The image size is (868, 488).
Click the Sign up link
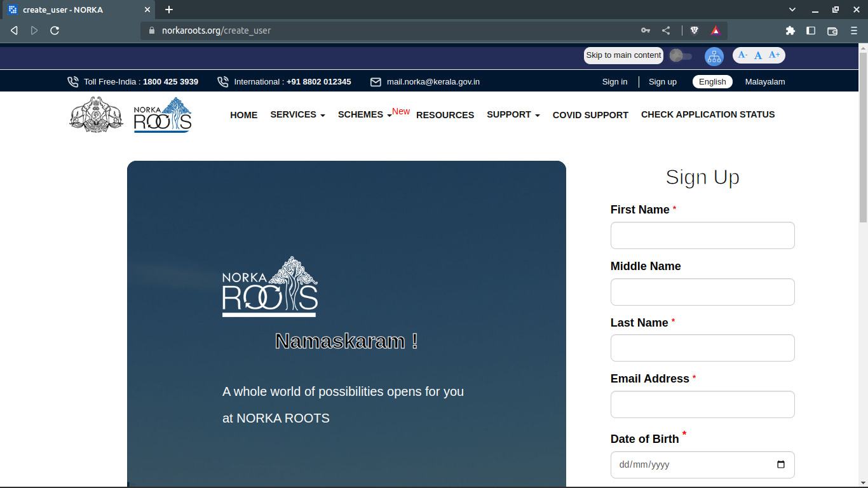[663, 82]
